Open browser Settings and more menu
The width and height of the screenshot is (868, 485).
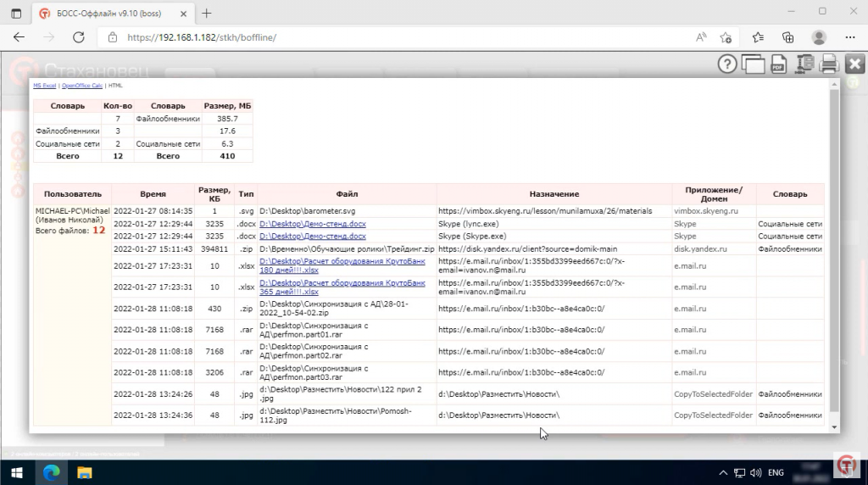(x=850, y=37)
